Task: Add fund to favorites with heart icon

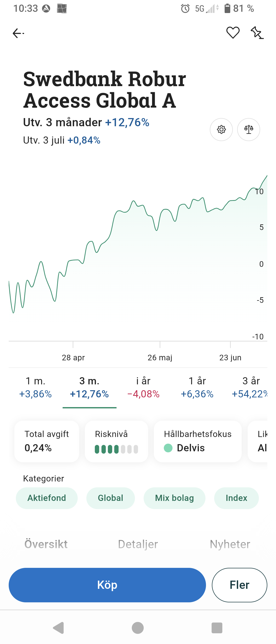Action: (233, 33)
